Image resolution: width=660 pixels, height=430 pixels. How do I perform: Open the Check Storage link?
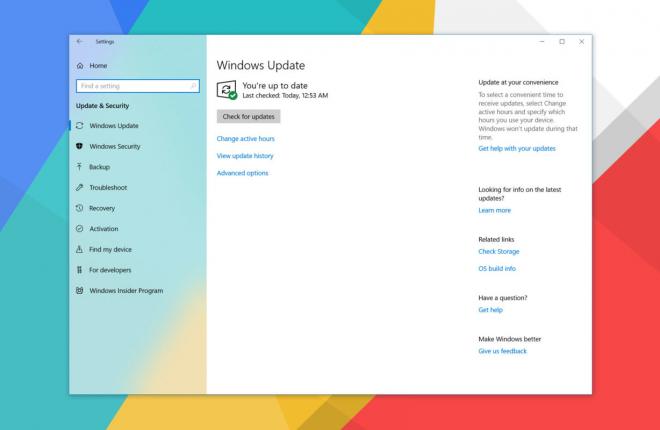(499, 251)
